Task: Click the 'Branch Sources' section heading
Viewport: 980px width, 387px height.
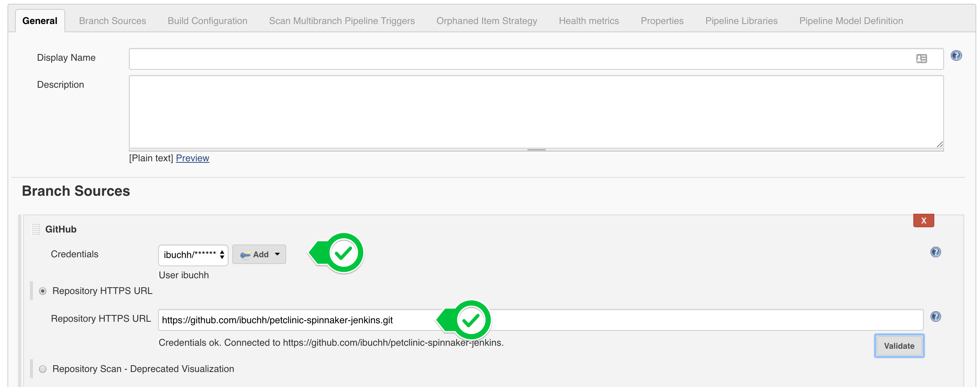Action: click(x=76, y=191)
